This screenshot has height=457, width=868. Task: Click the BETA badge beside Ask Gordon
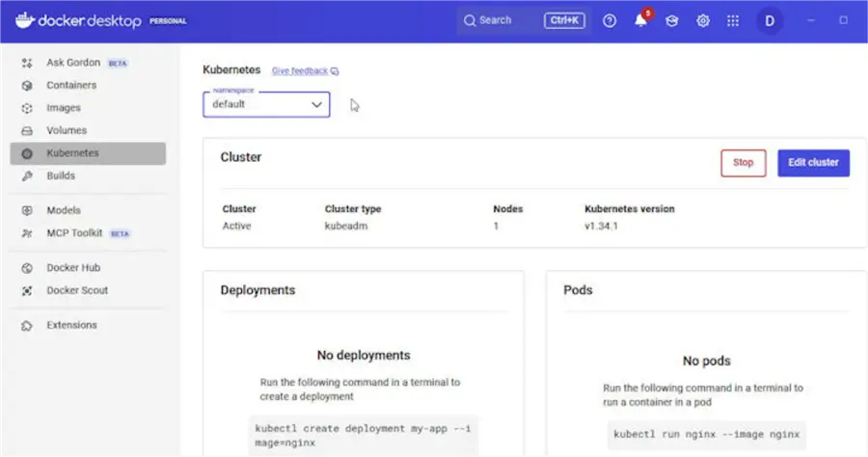pyautogui.click(x=118, y=64)
